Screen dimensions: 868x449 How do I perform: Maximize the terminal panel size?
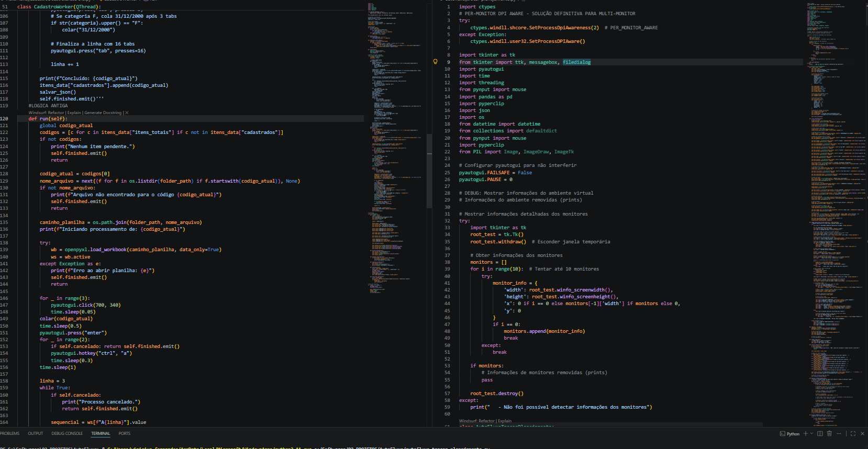tap(853, 434)
